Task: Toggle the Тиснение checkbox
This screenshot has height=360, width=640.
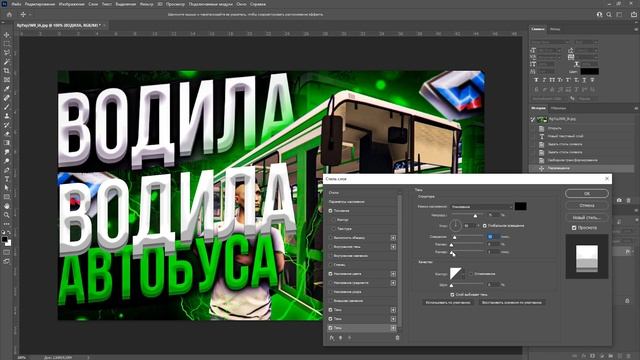Action: pyautogui.click(x=331, y=211)
